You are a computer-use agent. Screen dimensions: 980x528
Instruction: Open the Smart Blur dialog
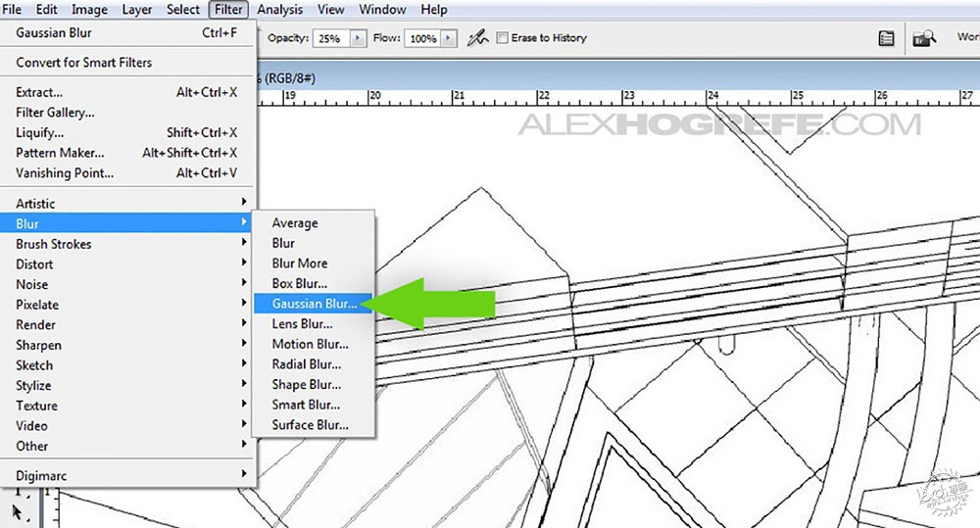[x=314, y=405]
